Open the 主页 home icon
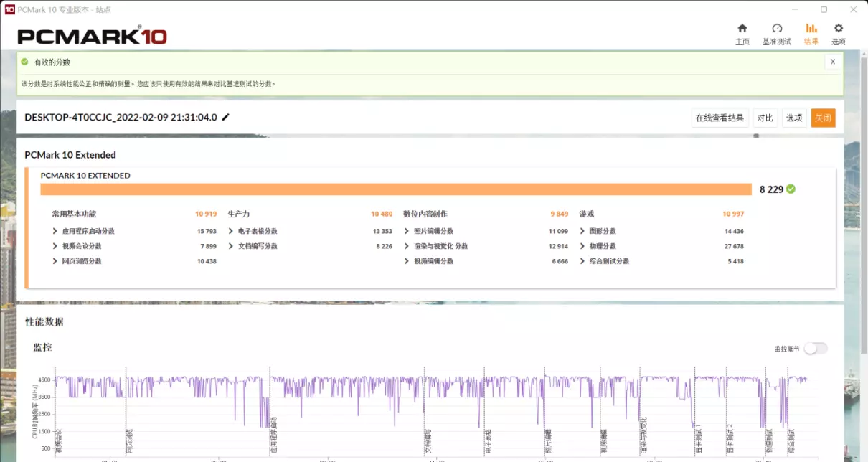 coord(742,29)
